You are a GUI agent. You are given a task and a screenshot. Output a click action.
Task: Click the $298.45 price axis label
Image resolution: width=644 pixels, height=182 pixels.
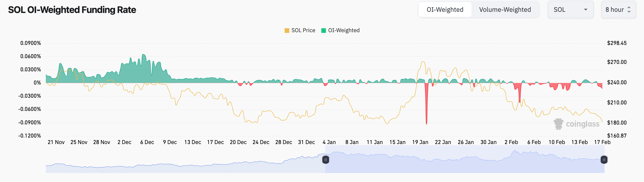pos(617,43)
